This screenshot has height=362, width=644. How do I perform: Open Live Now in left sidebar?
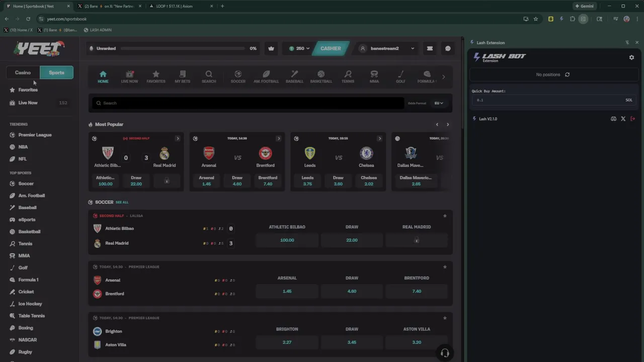point(39,103)
